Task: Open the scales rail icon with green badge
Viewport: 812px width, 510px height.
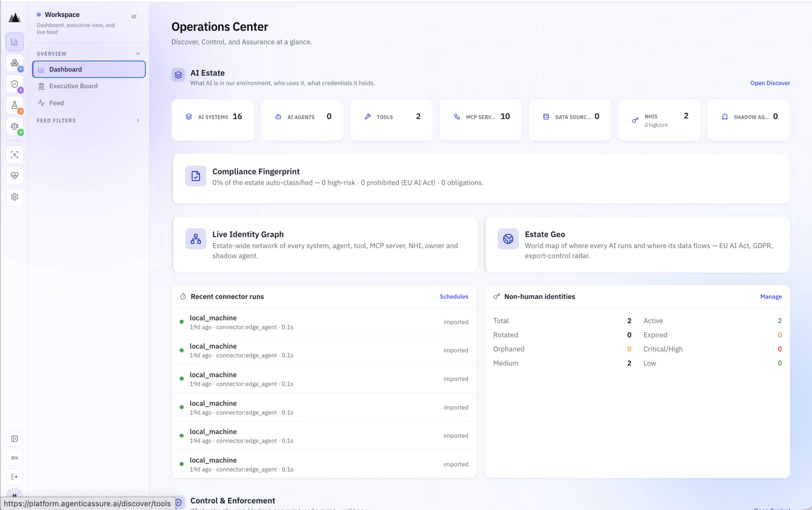Action: [x=15, y=126]
